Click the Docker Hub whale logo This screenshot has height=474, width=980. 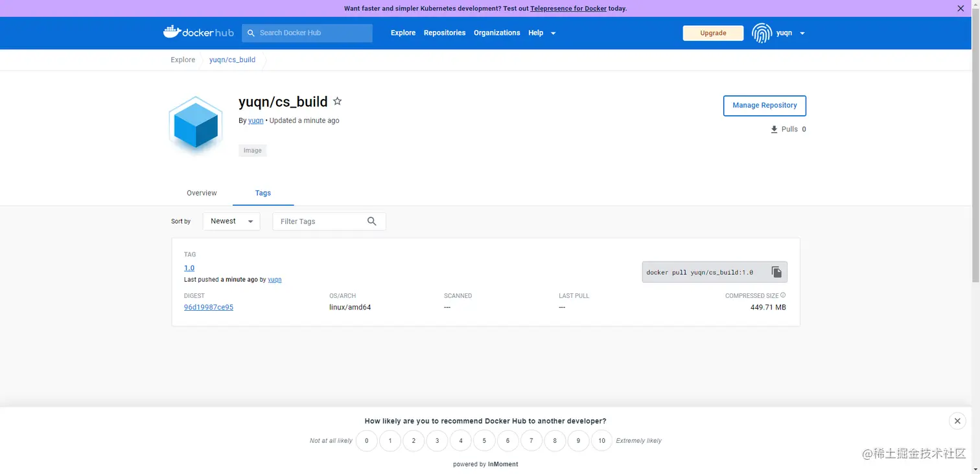tap(198, 32)
